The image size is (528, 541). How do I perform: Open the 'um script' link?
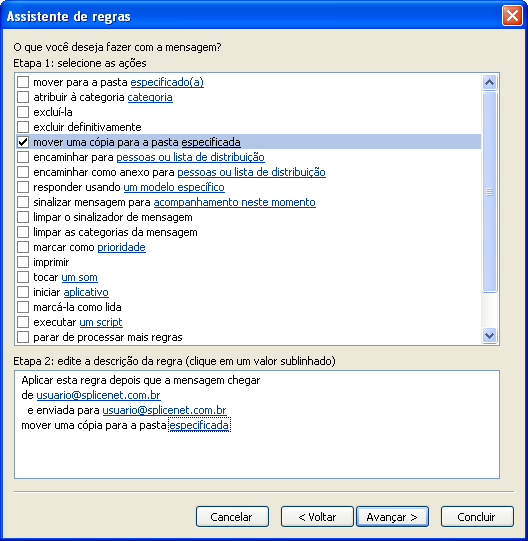point(101,322)
